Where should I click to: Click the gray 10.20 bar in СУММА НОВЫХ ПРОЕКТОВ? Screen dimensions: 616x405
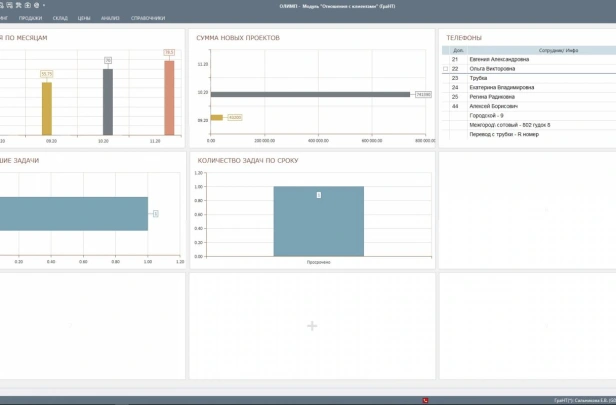[310, 94]
